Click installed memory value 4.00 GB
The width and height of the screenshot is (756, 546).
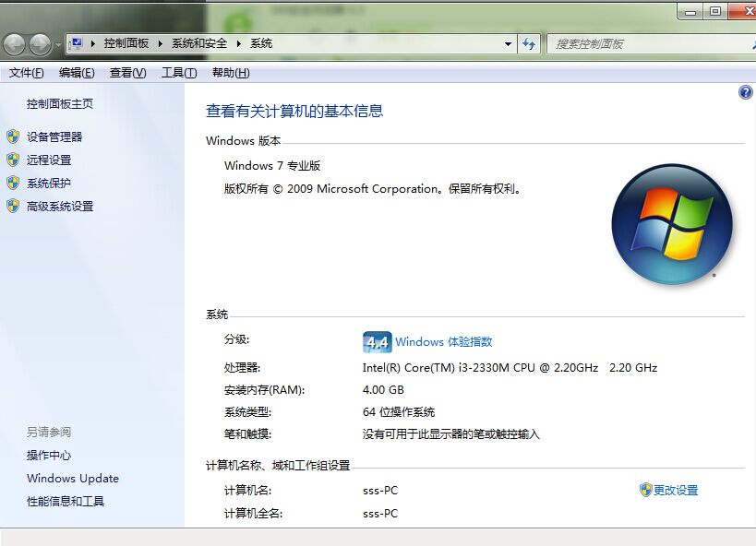click(383, 390)
